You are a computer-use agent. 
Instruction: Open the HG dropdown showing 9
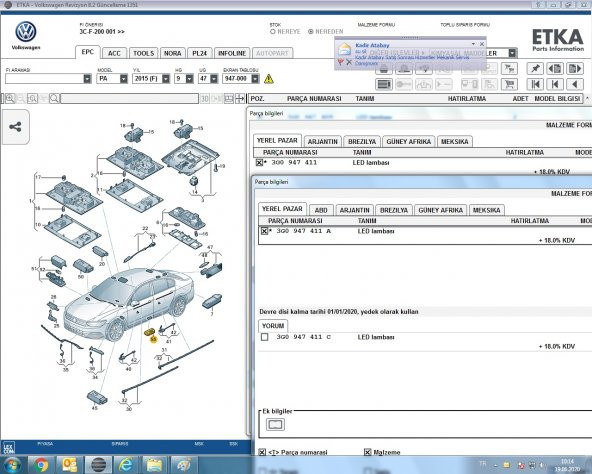[190, 79]
